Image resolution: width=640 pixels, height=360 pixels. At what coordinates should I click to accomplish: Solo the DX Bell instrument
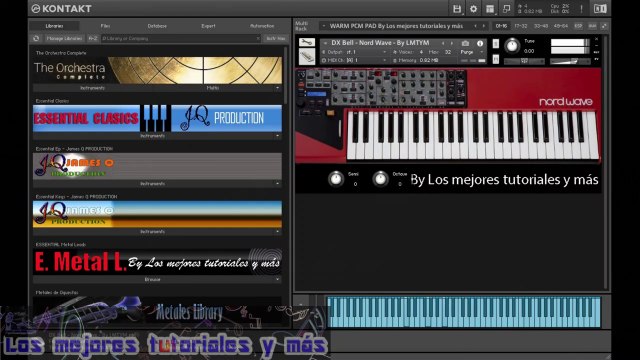click(496, 44)
